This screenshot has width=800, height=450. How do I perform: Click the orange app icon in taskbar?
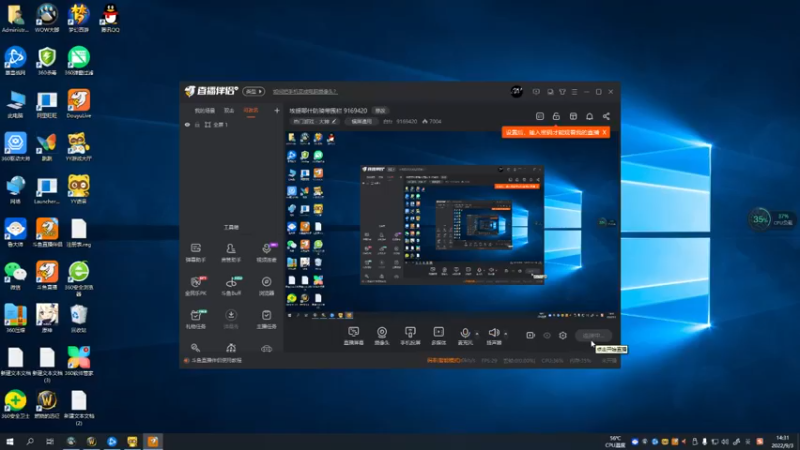pyautogui.click(x=153, y=441)
